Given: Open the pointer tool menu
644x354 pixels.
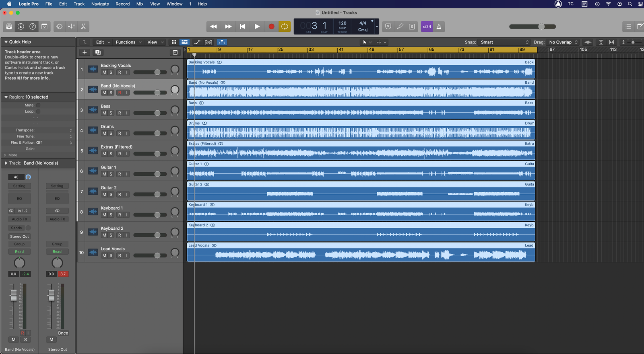Looking at the screenshot, I should (x=367, y=42).
